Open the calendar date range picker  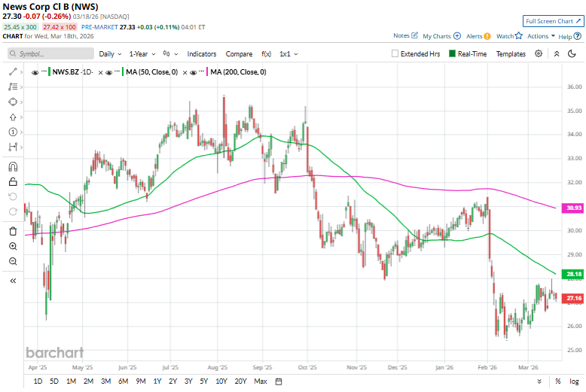coord(278,381)
